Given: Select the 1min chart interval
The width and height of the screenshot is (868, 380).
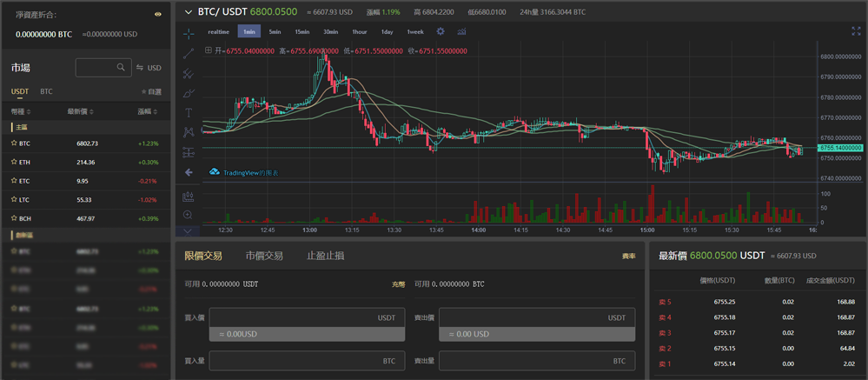Looking at the screenshot, I should [249, 31].
